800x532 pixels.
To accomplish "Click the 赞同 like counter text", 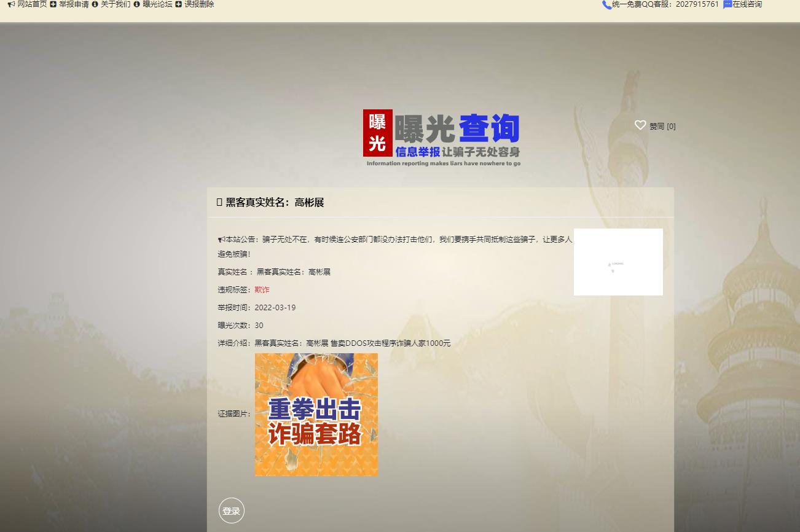I will pos(662,127).
